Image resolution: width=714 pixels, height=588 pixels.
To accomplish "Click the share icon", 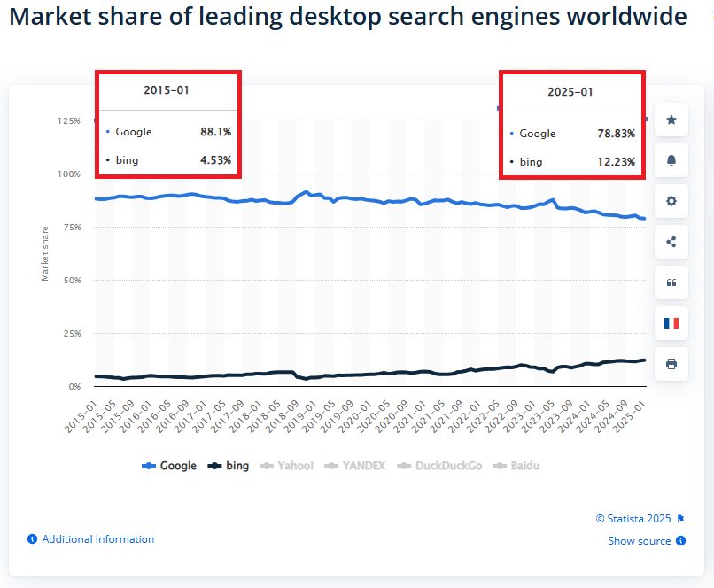I will coord(671,242).
